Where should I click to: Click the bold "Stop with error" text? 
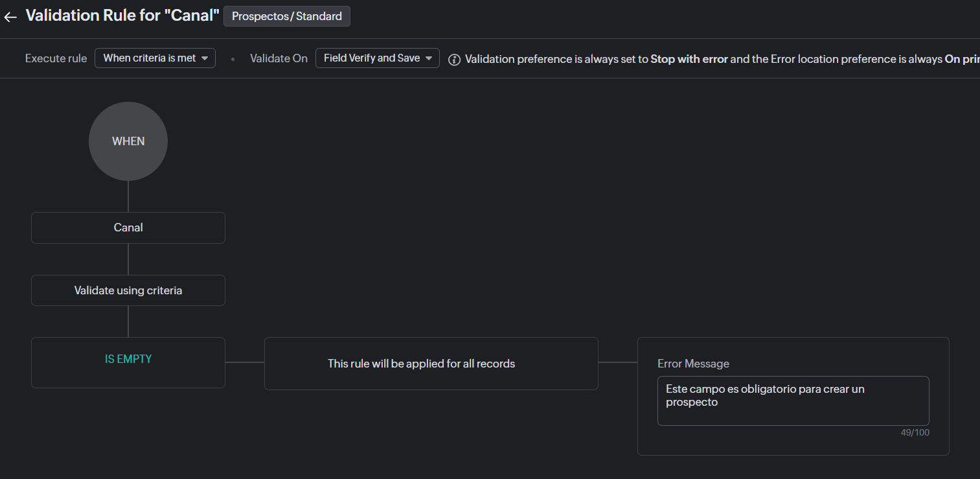click(689, 59)
